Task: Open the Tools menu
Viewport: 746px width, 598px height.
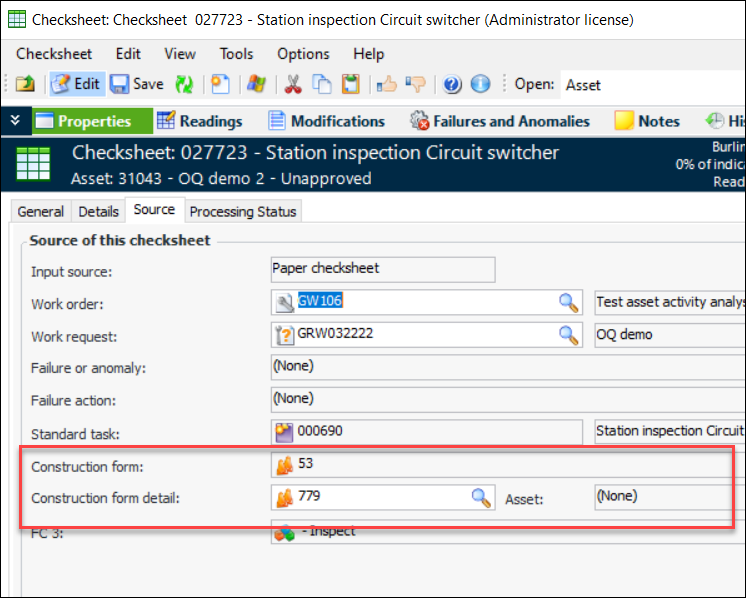Action: [236, 54]
